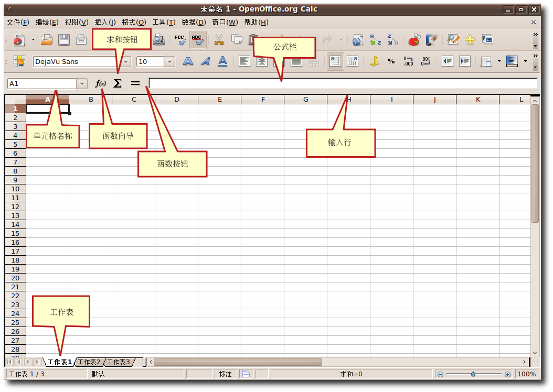Toggle Italic formatting A icon
Image resolution: width=553 pixels, height=392 pixels.
pos(205,62)
